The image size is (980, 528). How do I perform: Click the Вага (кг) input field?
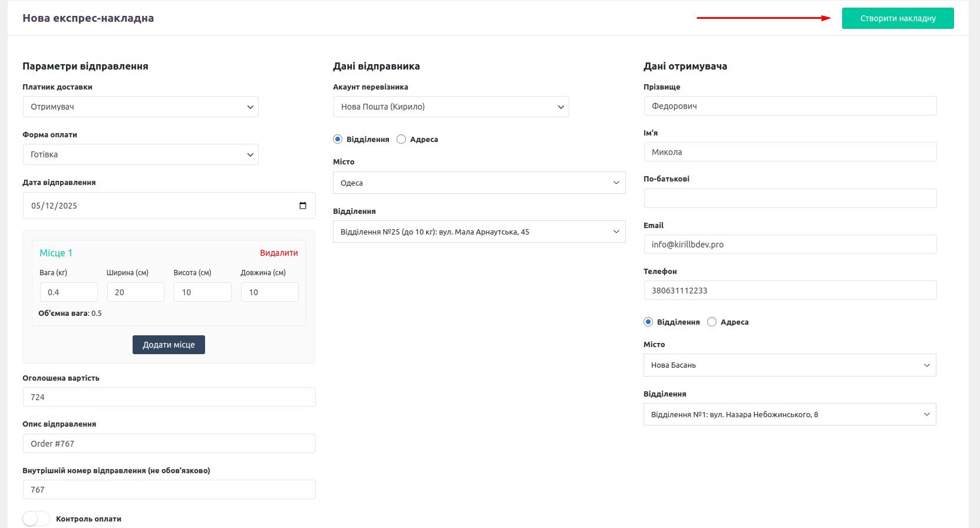68,292
